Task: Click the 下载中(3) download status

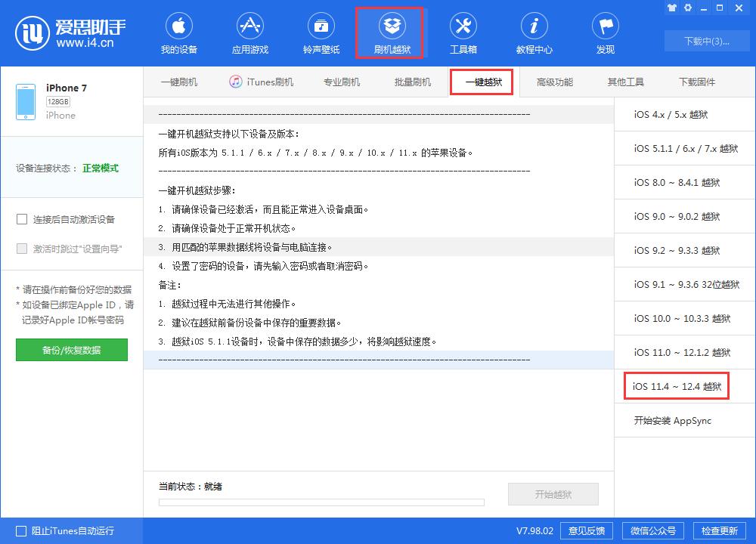Action: tap(707, 42)
